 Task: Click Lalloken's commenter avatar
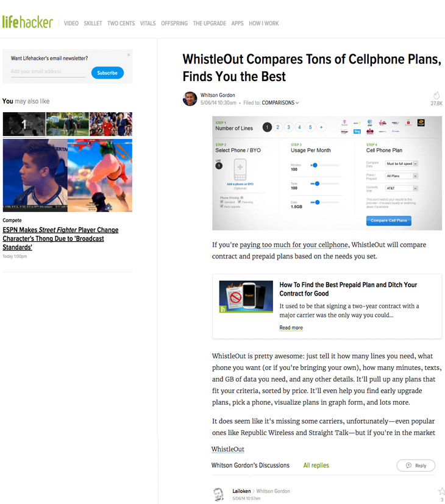tap(219, 494)
